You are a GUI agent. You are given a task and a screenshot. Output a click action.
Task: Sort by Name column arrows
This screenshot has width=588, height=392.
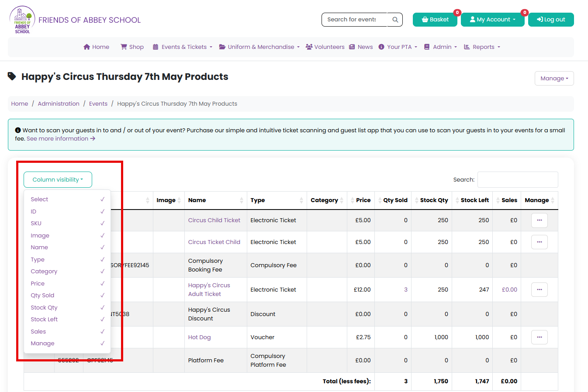coord(242,200)
